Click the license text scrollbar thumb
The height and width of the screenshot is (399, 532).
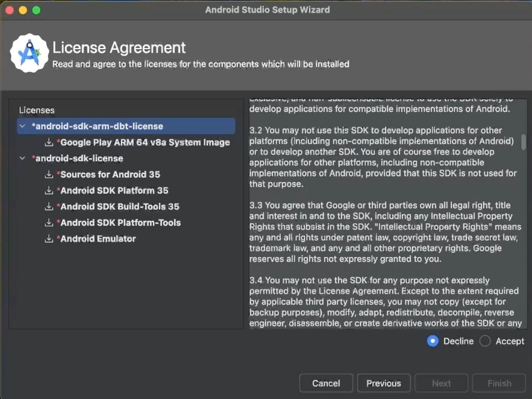[x=523, y=142]
